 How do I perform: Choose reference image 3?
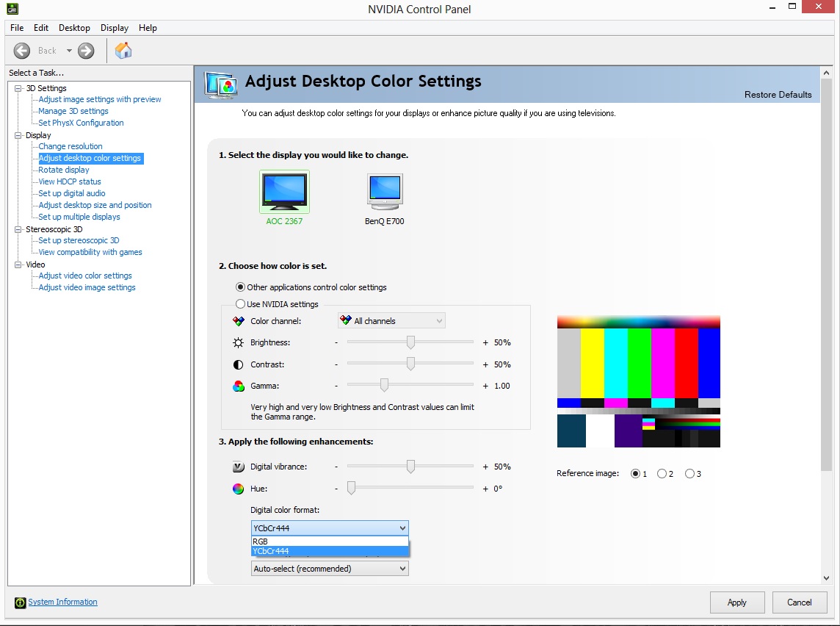click(689, 473)
